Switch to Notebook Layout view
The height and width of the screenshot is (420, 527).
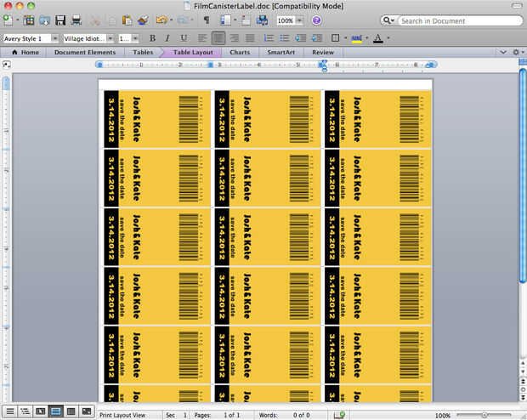tap(71, 411)
